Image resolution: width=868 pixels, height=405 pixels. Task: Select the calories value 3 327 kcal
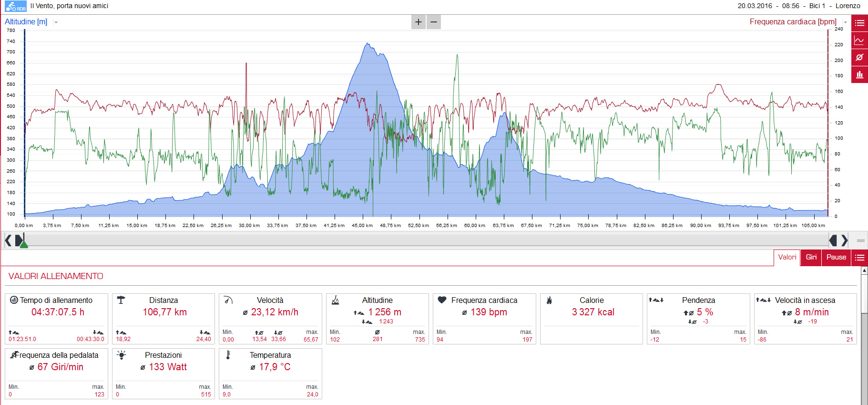(x=593, y=312)
